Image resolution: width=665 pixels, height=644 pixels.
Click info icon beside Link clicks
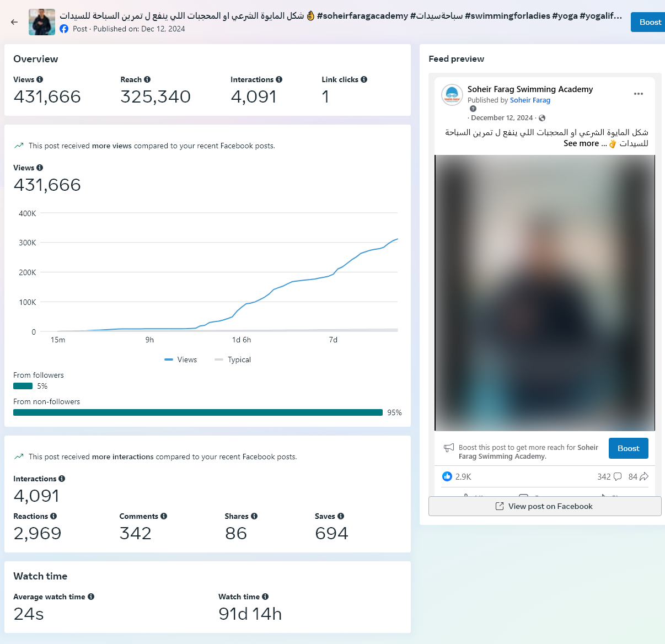coord(364,79)
